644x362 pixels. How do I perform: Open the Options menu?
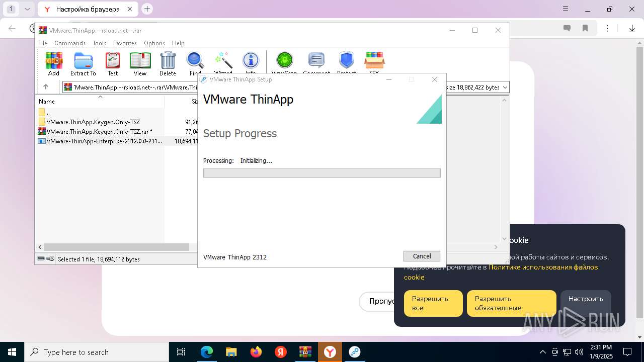tap(154, 43)
